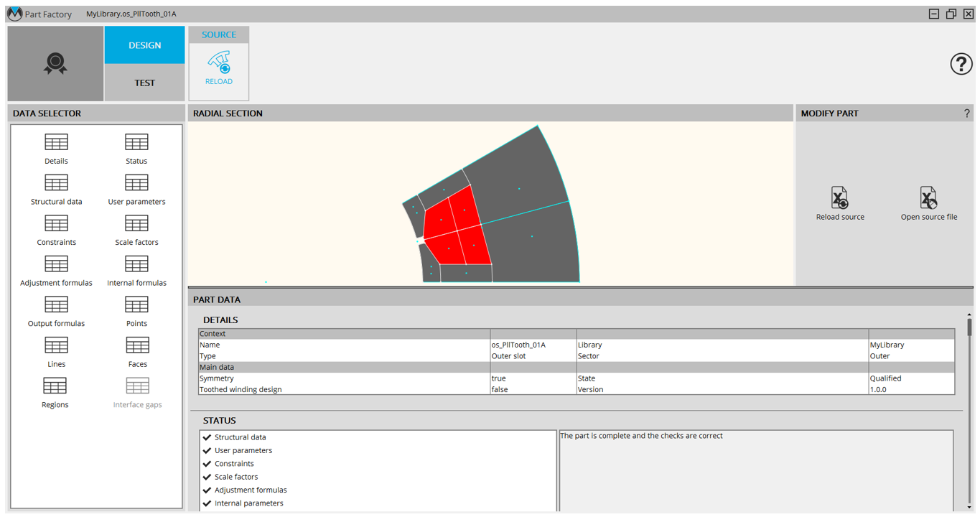Viewport: 980px width, 517px height.
Task: Show Internal formulas data
Action: pos(136,264)
